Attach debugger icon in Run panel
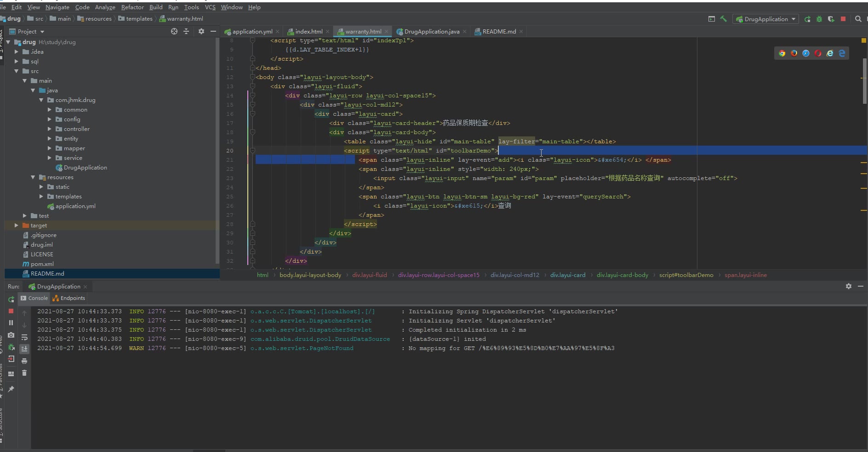The height and width of the screenshot is (452, 868). [x=11, y=347]
